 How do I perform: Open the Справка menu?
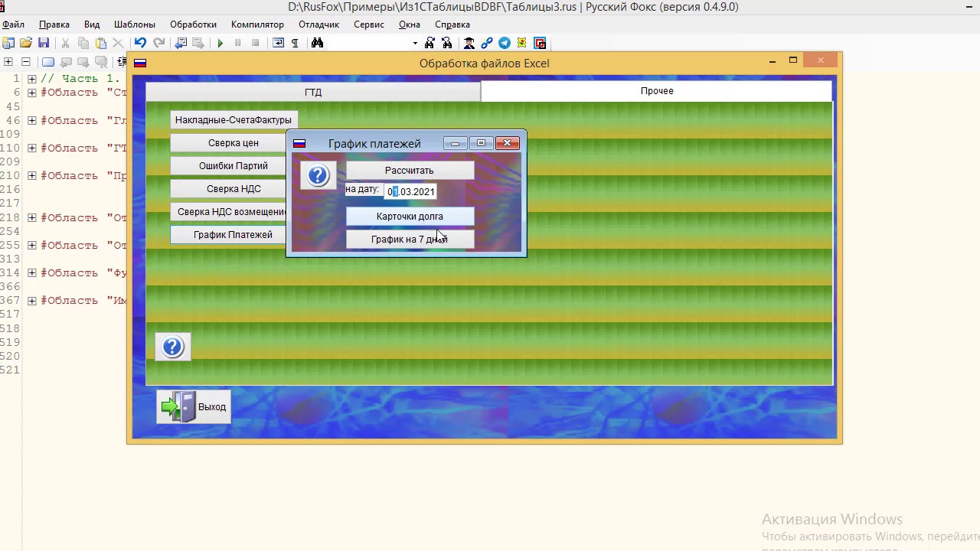click(x=452, y=24)
